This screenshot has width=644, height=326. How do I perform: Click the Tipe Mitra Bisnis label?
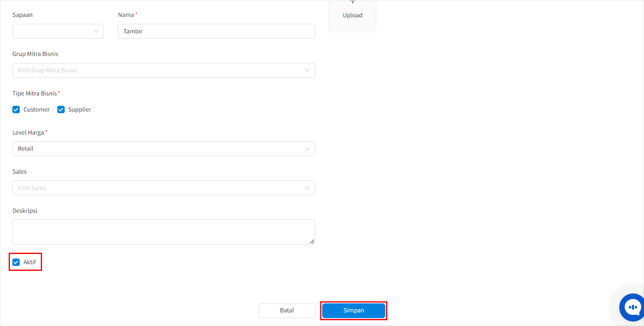35,93
